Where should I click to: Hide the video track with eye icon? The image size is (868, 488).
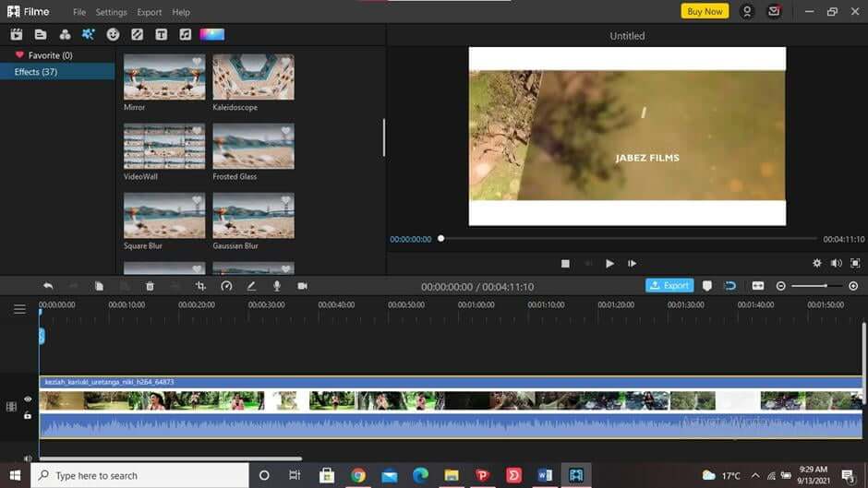pyautogui.click(x=28, y=399)
